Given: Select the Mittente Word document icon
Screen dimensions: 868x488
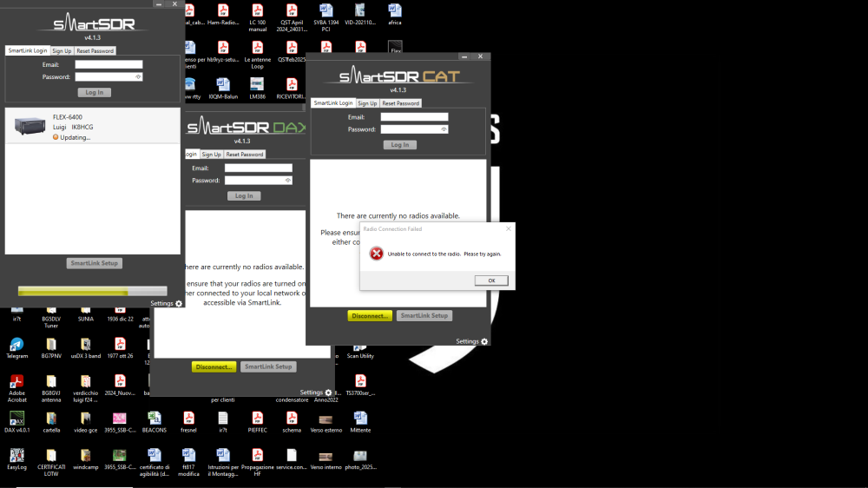Looking at the screenshot, I should point(360,422).
